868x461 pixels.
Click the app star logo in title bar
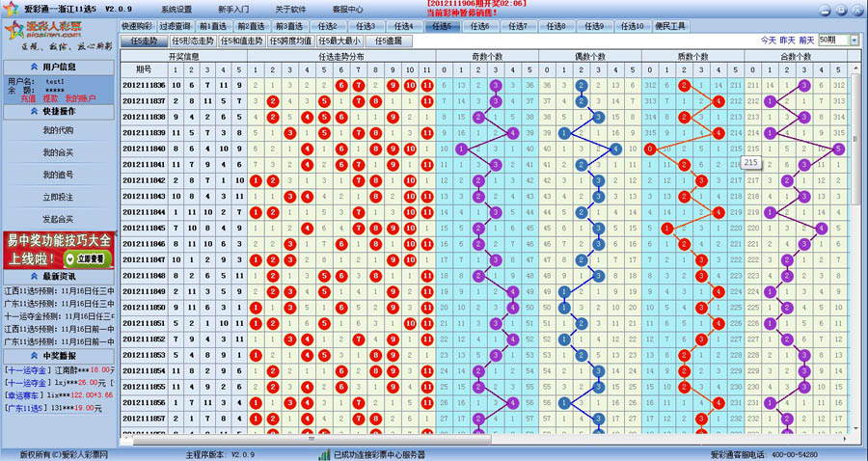[10, 9]
